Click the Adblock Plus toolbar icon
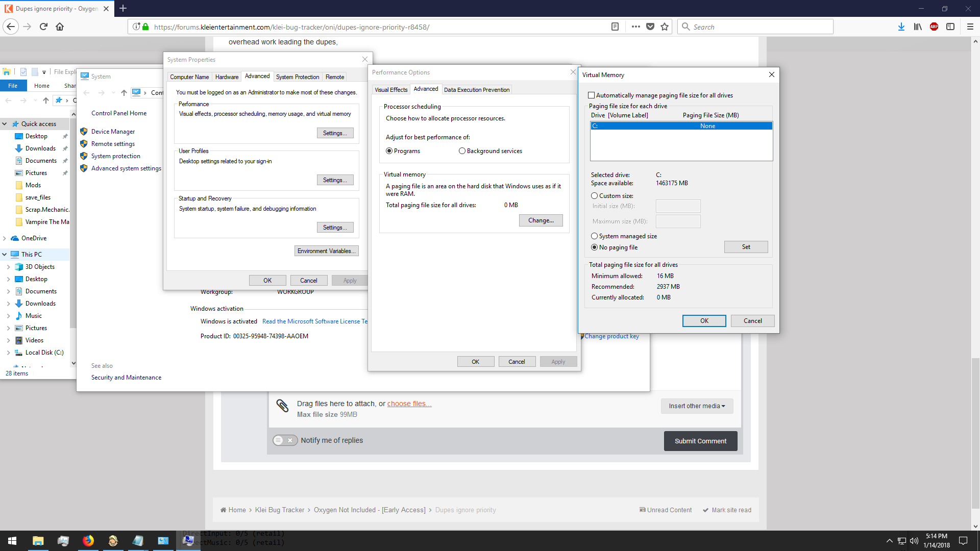 point(934,27)
